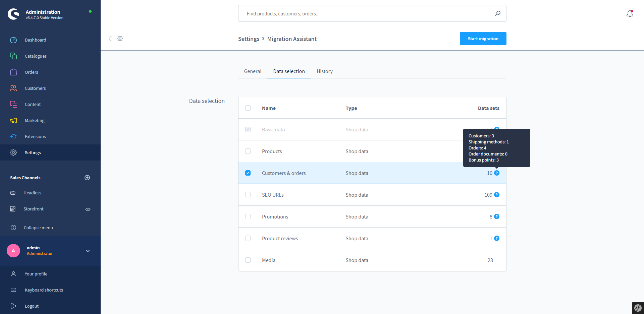
Task: Open Catalogues icon in sidebar
Action: tap(13, 56)
